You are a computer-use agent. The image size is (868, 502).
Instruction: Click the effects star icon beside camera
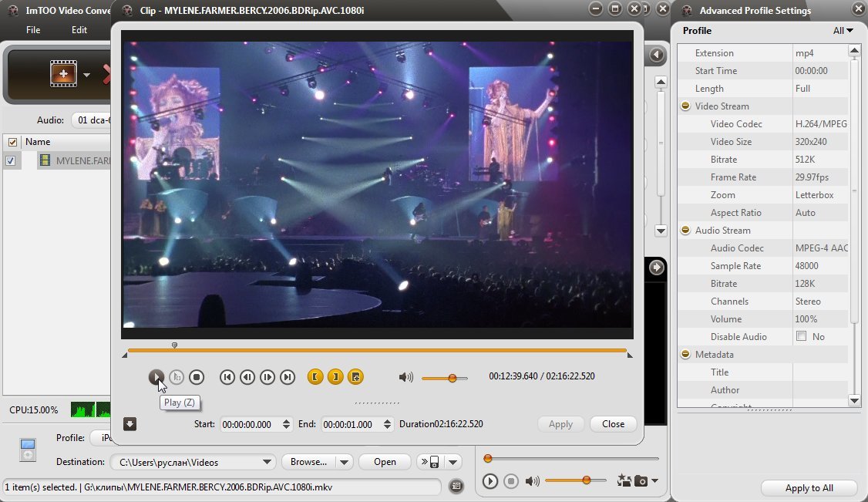point(624,480)
